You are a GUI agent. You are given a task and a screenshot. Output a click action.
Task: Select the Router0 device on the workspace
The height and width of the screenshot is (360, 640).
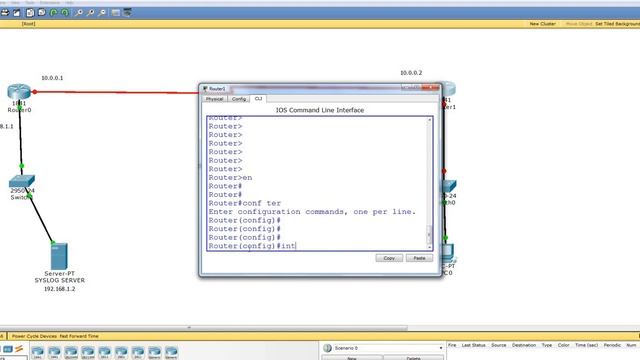(x=19, y=92)
